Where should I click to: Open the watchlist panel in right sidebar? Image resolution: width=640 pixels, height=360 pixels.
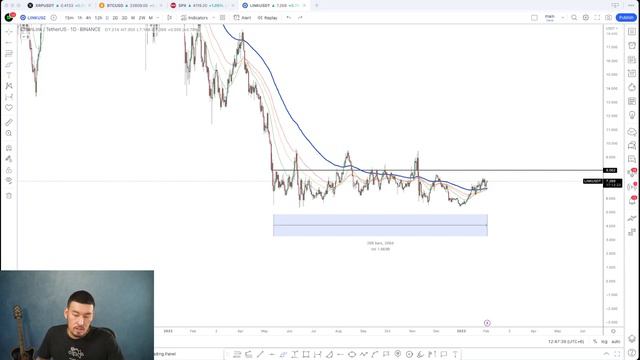[x=632, y=31]
